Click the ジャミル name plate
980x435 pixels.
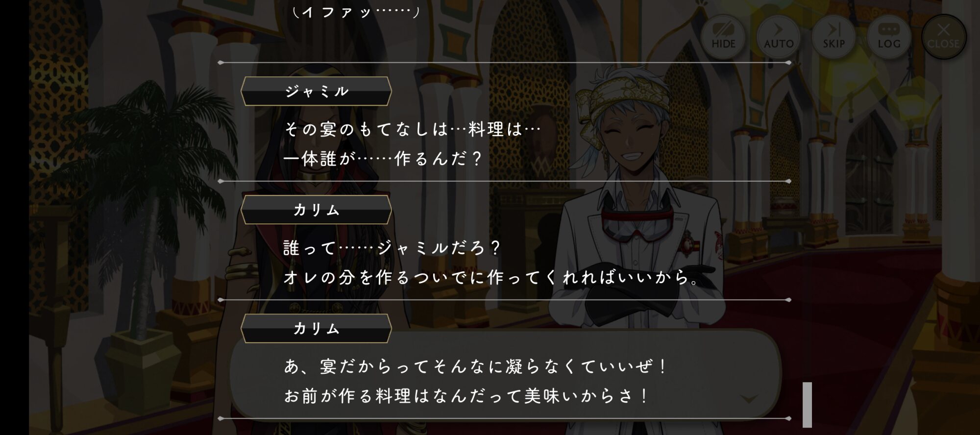tap(316, 91)
